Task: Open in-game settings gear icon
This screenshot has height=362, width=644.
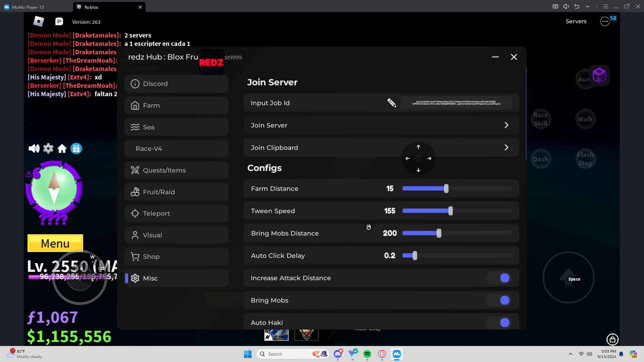Action: tap(48, 148)
